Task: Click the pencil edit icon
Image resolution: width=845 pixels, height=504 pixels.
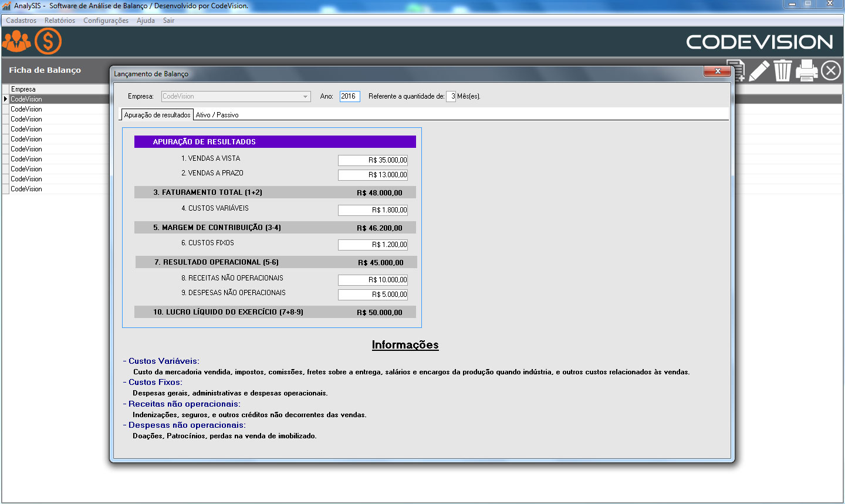Action: coord(759,71)
